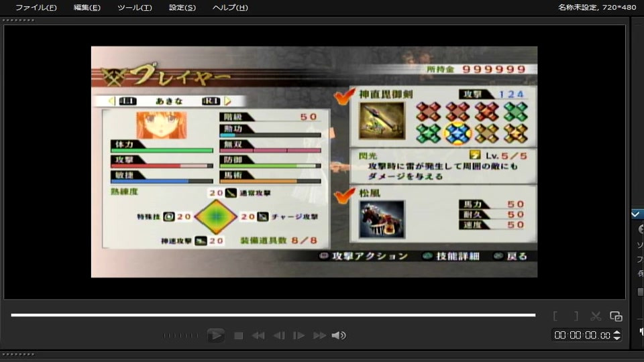Click the preview scrubber bar
The width and height of the screenshot is (644, 362).
pos(273,315)
